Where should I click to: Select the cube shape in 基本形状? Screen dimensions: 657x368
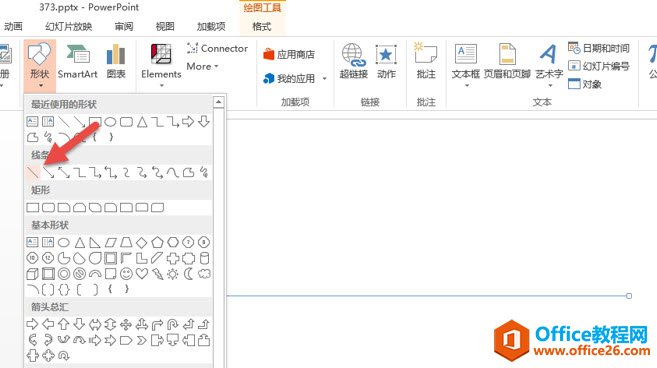coord(33,274)
